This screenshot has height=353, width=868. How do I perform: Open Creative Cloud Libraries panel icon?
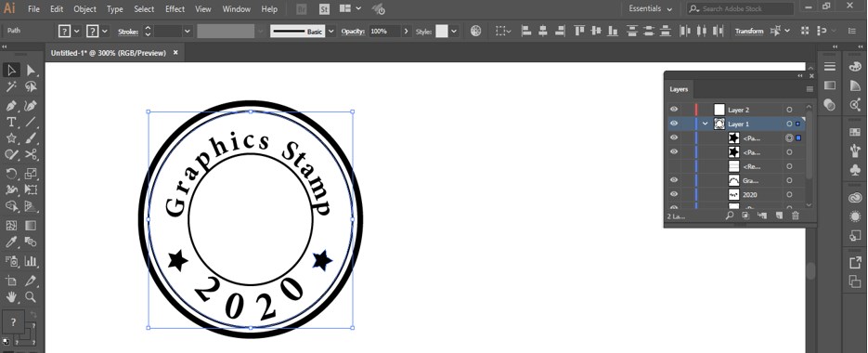point(855,199)
